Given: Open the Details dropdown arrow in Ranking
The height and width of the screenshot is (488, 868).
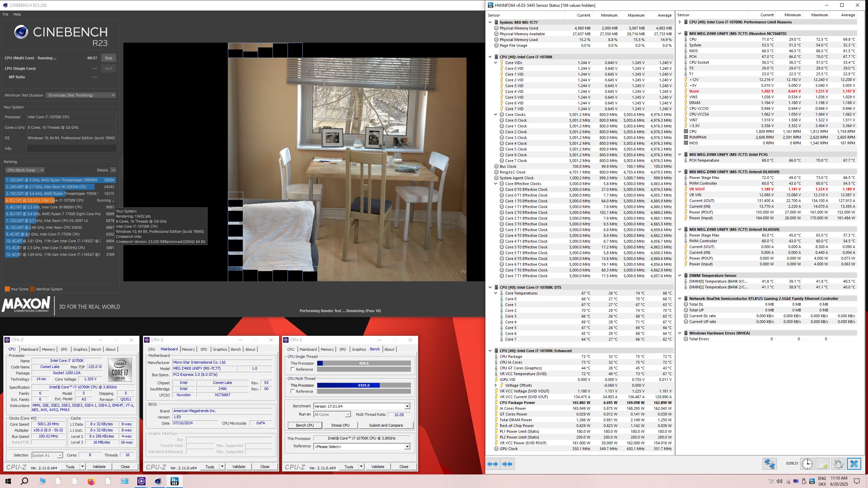Looking at the screenshot, I should (x=113, y=170).
